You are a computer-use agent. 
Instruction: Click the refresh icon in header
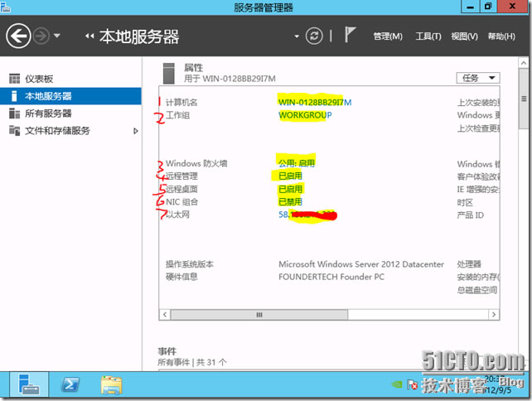[x=314, y=36]
